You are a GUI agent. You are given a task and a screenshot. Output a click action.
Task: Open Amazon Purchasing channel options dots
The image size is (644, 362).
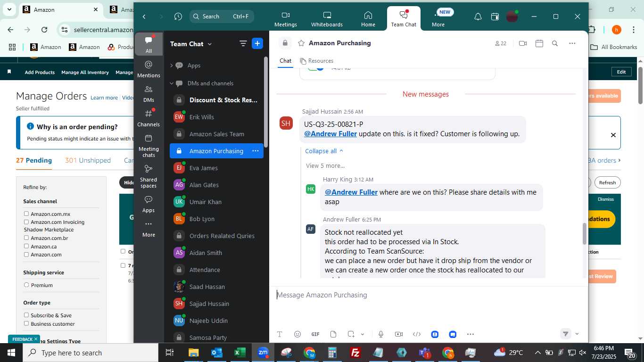tap(255, 151)
